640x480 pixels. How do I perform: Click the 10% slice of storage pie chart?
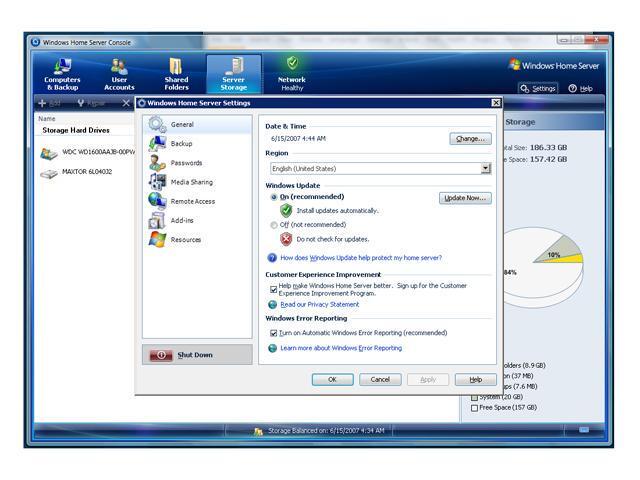tap(555, 249)
